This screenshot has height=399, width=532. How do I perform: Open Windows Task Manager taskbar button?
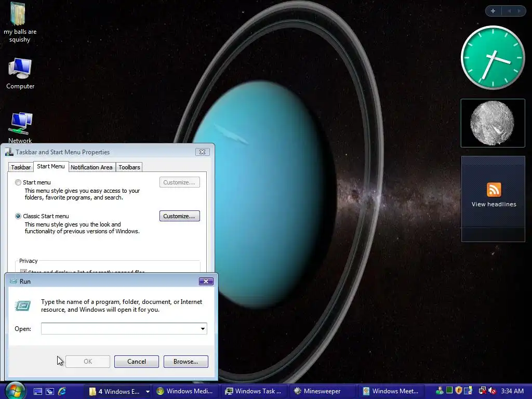tap(255, 391)
